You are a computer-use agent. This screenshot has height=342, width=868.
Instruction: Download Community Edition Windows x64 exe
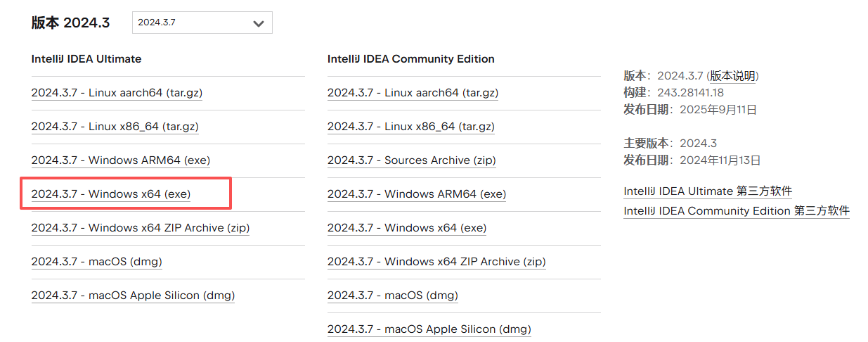coord(407,228)
